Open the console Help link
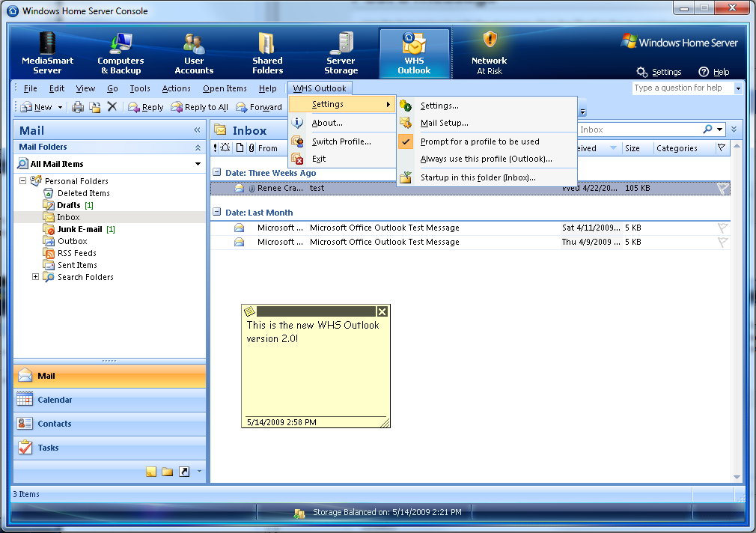This screenshot has height=533, width=756. [714, 72]
